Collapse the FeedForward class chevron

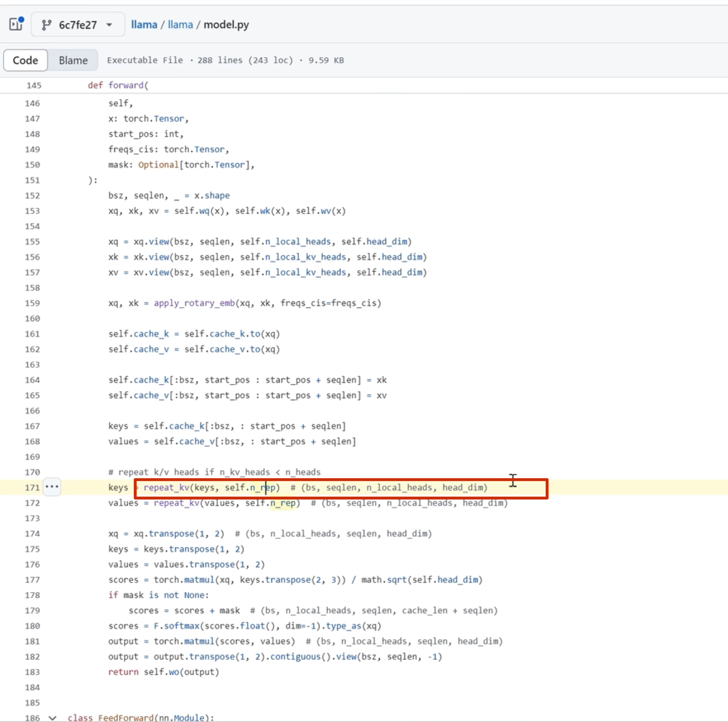point(53,718)
